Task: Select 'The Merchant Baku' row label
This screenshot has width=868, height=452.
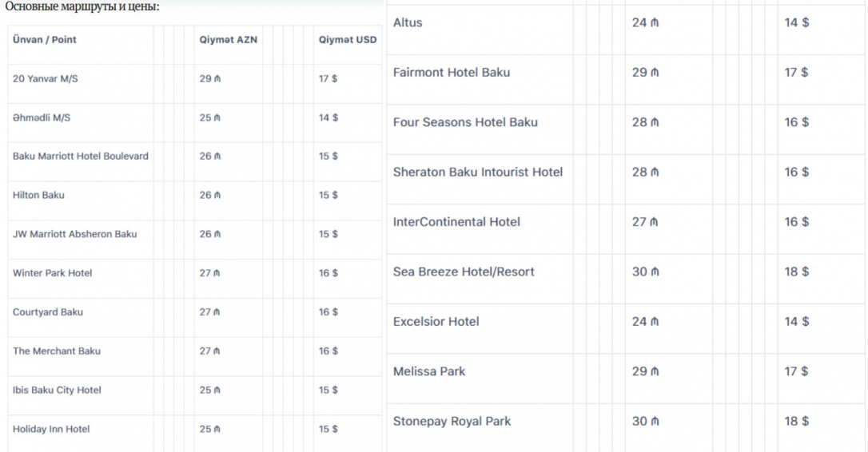Action: (x=57, y=351)
